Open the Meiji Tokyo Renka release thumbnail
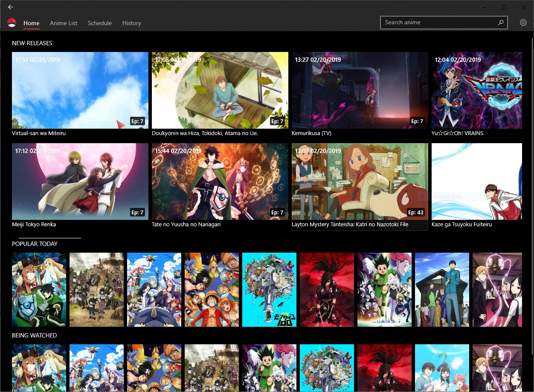 point(80,182)
